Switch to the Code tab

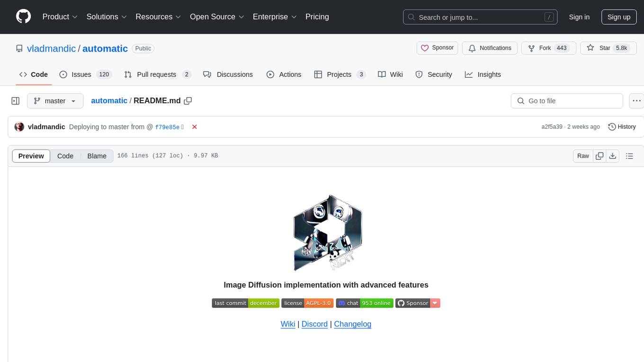pos(34,74)
